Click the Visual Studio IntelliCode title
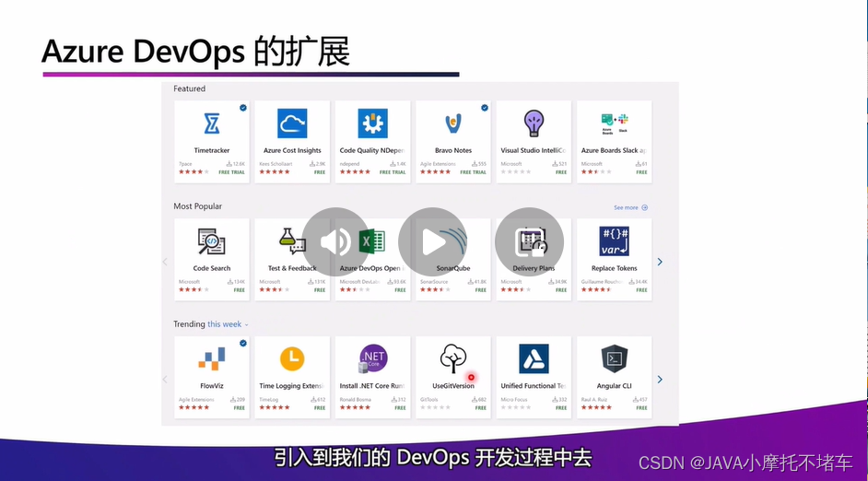The image size is (868, 481). pyautogui.click(x=534, y=150)
